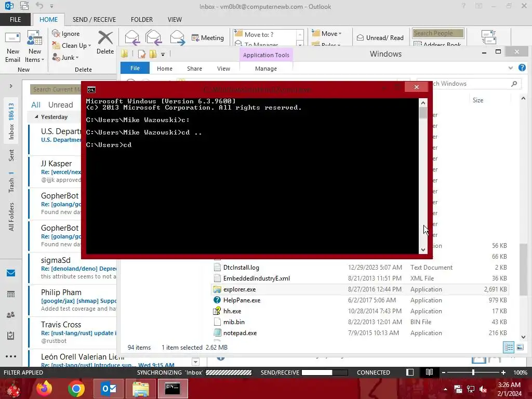Screen dimensions: 532x399
Task: Open Outlook FOLDER tab
Action: point(142,19)
